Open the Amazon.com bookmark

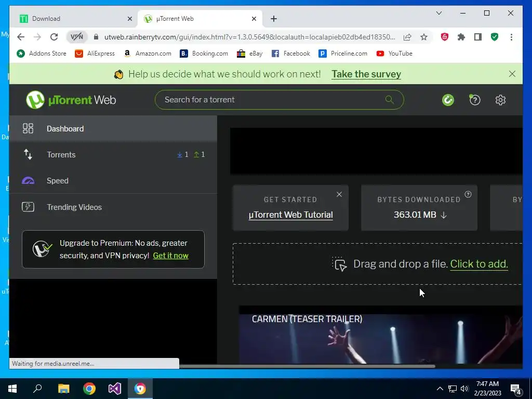(147, 54)
